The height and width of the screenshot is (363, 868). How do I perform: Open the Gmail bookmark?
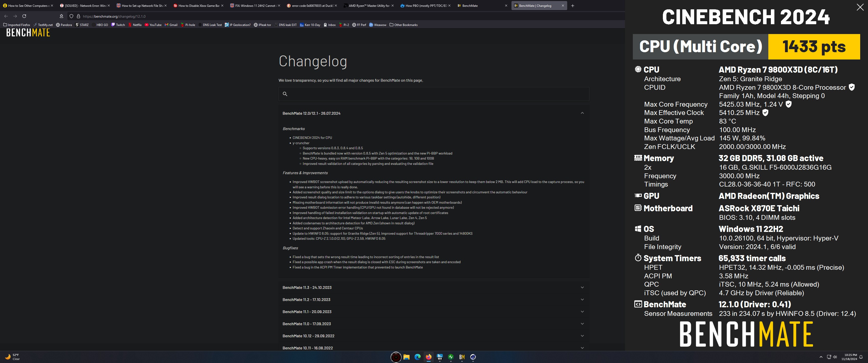171,25
